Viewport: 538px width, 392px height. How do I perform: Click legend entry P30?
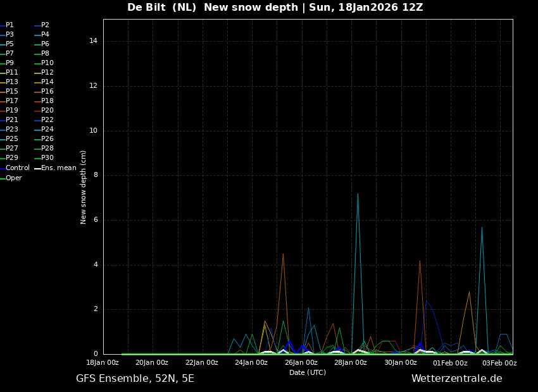click(44, 158)
